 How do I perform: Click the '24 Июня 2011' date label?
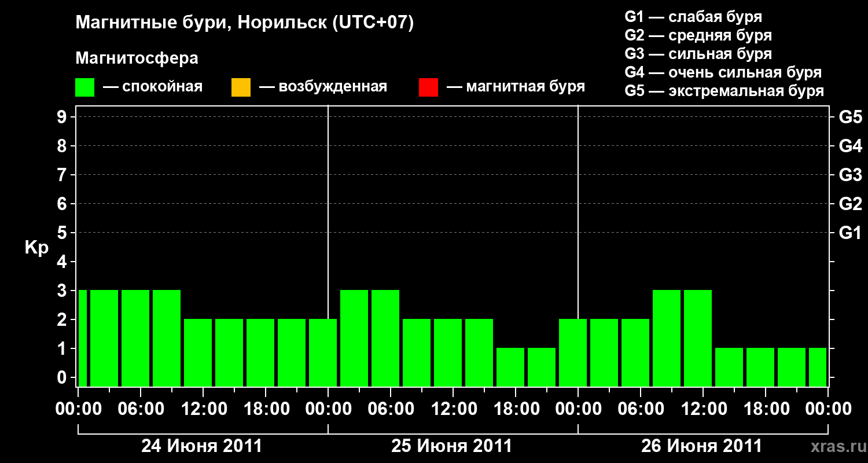pos(202,446)
